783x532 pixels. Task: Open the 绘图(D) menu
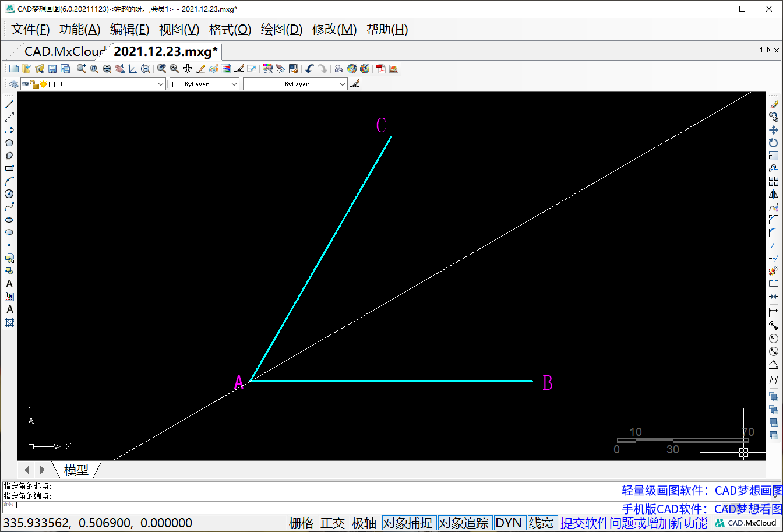[282, 30]
